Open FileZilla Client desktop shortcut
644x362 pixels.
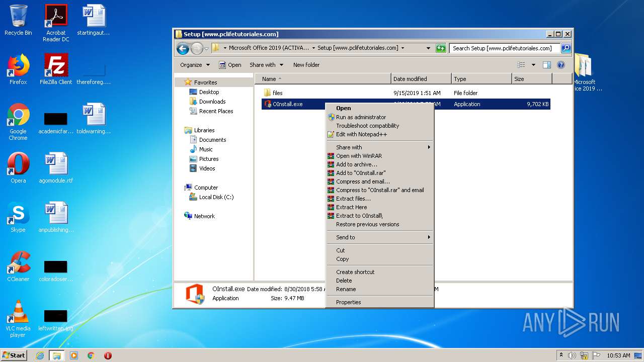tap(56, 69)
